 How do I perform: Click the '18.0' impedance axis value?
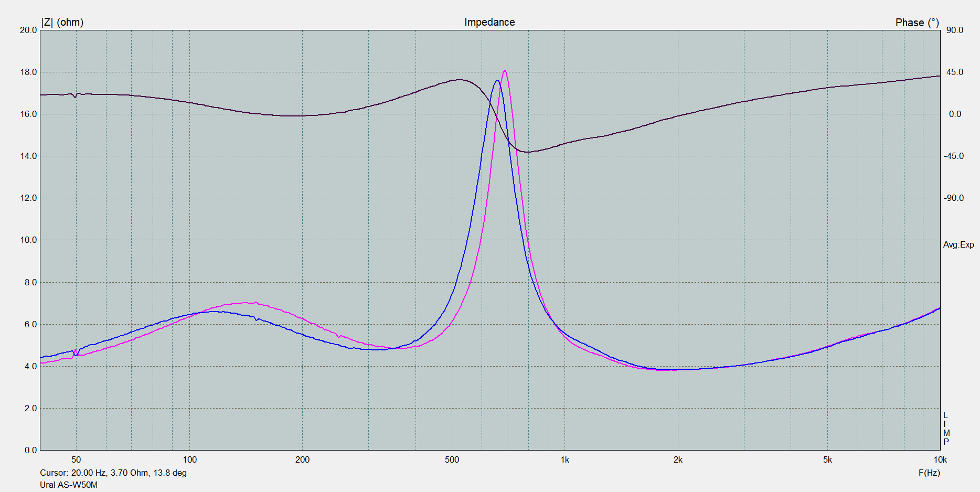28,72
